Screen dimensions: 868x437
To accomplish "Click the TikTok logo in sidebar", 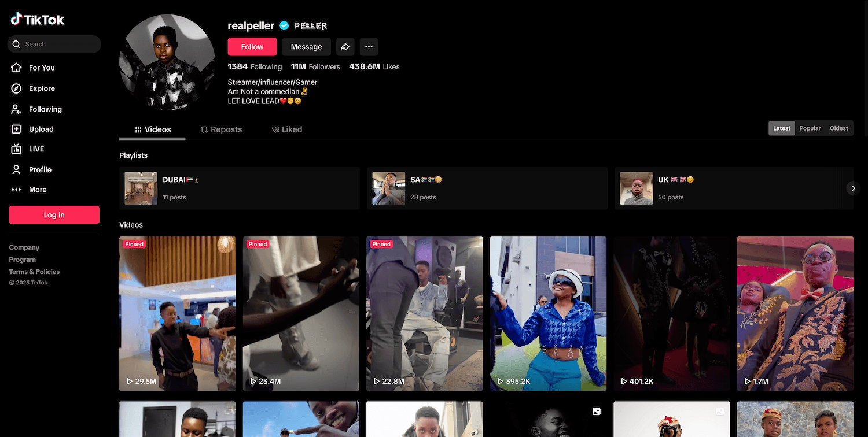I will tap(38, 20).
